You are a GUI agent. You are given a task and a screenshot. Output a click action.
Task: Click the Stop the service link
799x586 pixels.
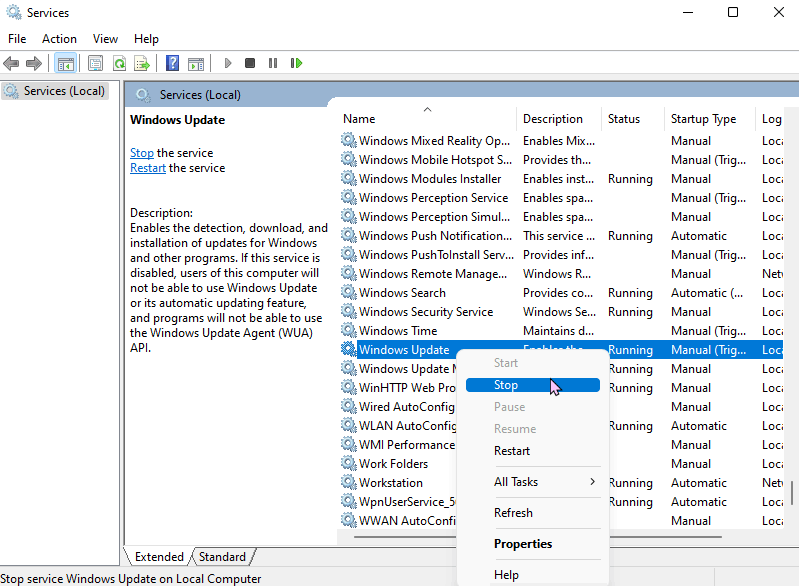142,153
